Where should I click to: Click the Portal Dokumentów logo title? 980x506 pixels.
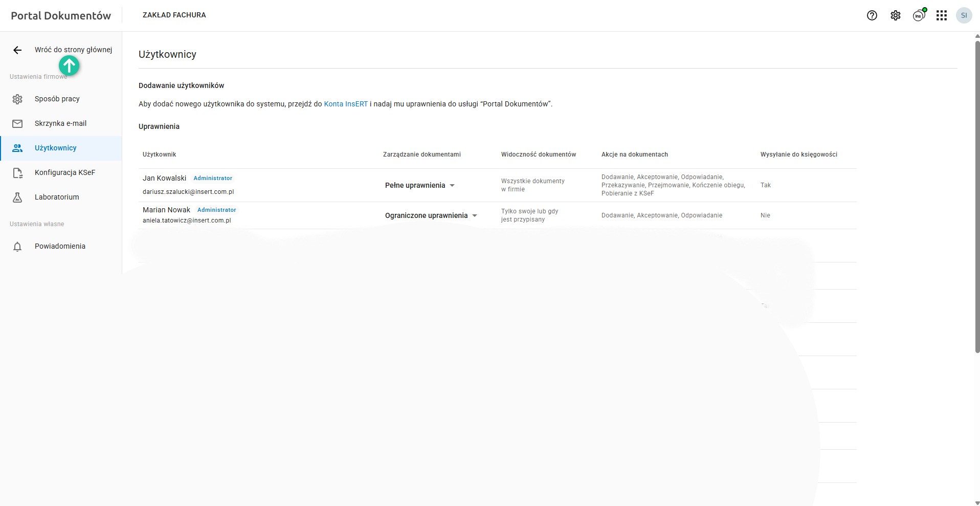click(61, 15)
